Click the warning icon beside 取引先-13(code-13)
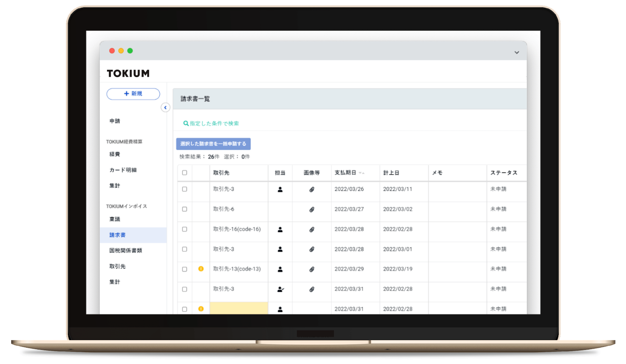Viewport: 626px width, 364px height. (201, 269)
